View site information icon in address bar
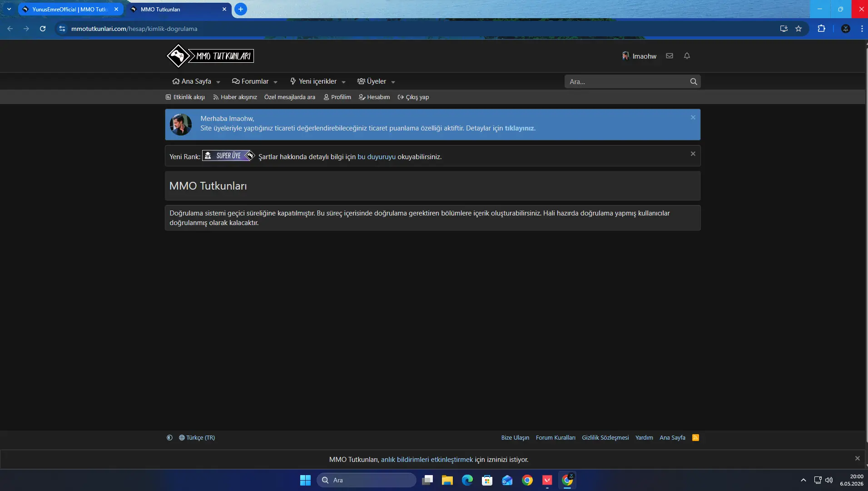Image resolution: width=868 pixels, height=491 pixels. (x=62, y=29)
